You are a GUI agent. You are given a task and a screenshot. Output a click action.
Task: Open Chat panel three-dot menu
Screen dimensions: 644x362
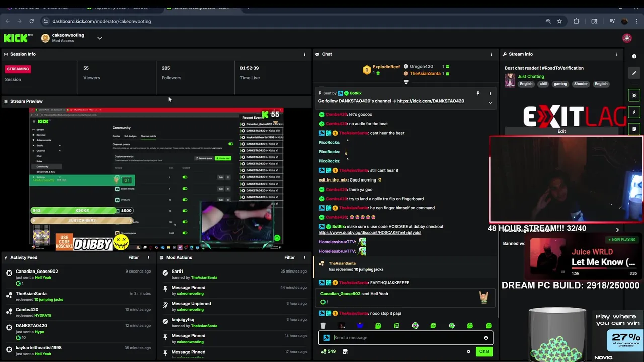coord(492,54)
